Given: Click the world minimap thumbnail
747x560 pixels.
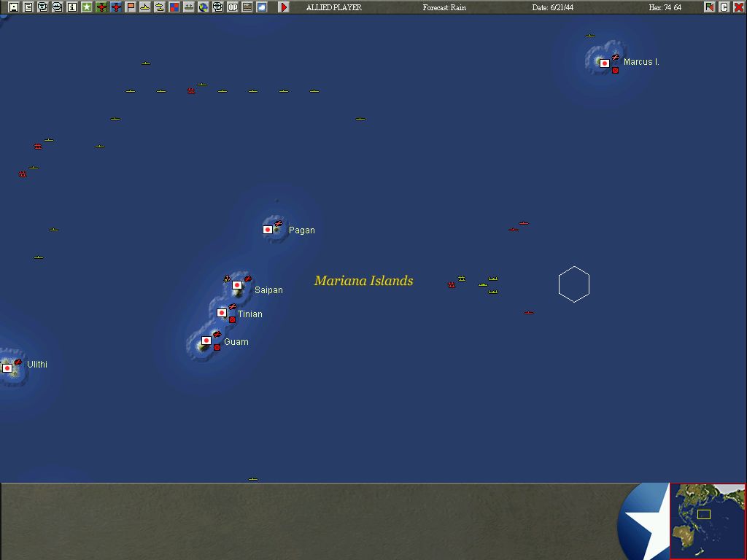Looking at the screenshot, I should click(x=708, y=521).
